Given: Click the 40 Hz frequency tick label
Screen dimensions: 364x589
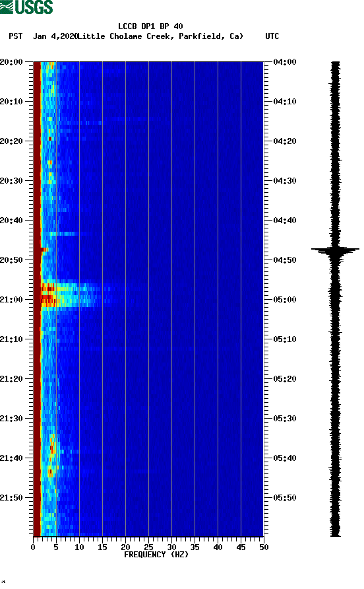Looking at the screenshot, I should coord(218,547).
